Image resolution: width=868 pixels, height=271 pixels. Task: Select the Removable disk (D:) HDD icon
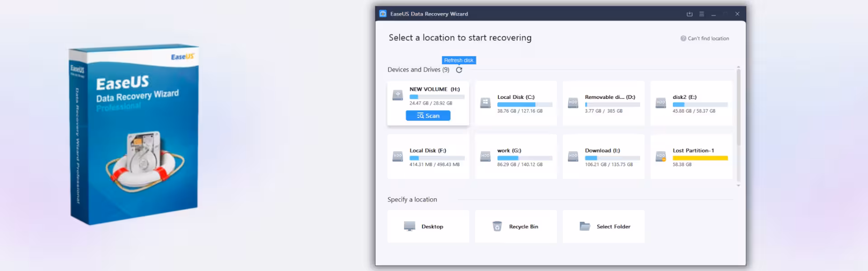573,103
